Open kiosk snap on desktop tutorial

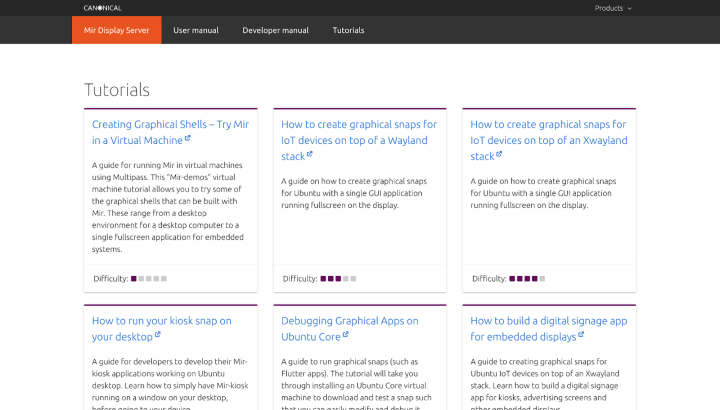pyautogui.click(x=162, y=329)
